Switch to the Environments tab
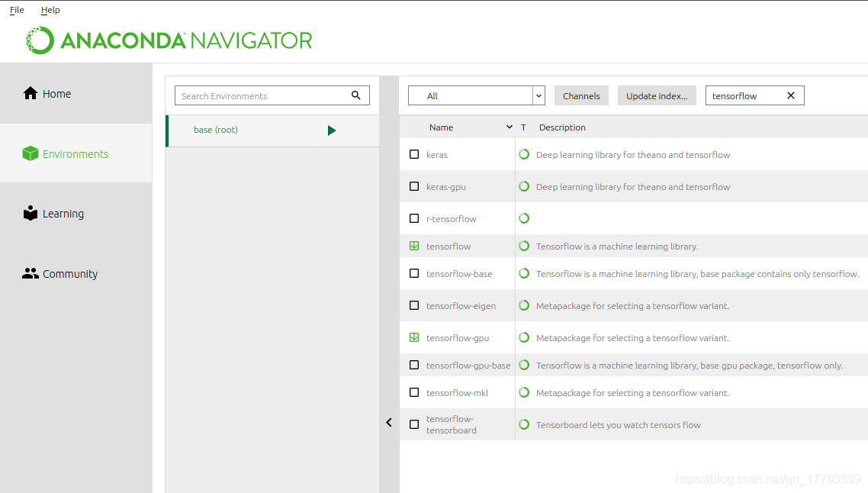 pos(76,153)
